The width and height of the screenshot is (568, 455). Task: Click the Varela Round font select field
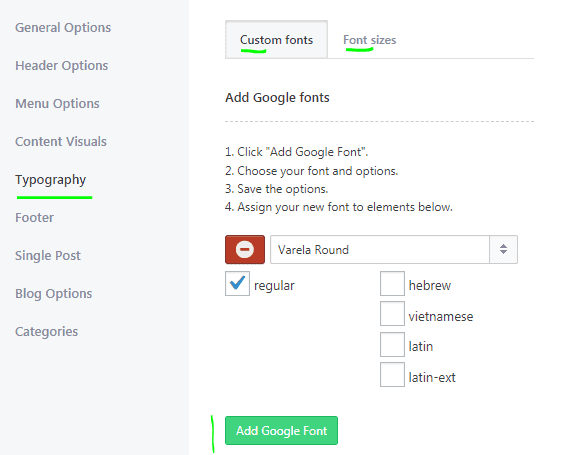394,250
